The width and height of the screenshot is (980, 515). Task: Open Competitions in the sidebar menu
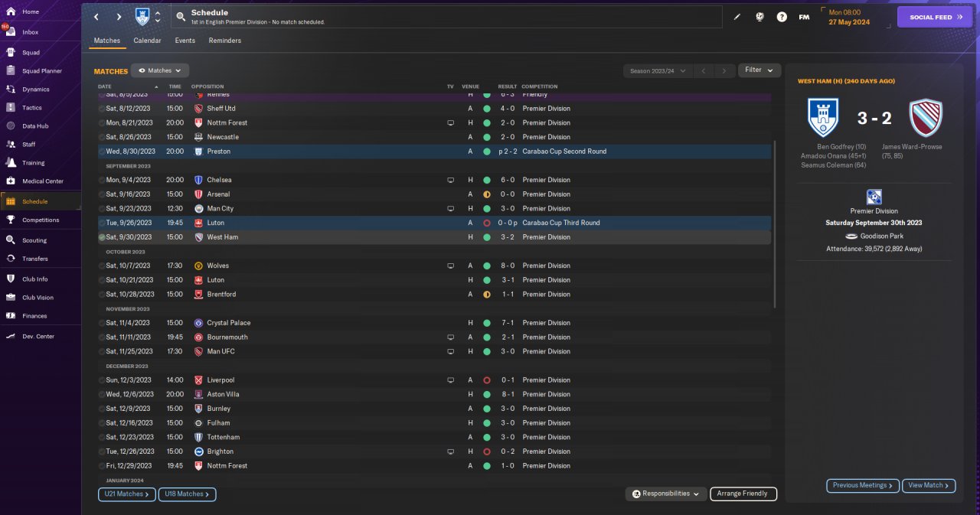pyautogui.click(x=41, y=220)
